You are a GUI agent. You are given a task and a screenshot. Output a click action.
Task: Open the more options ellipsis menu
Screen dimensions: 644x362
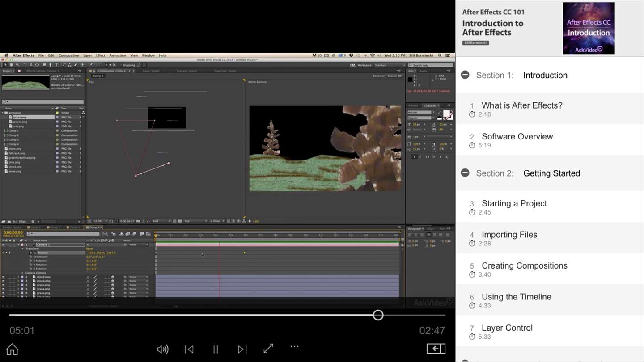click(x=294, y=346)
